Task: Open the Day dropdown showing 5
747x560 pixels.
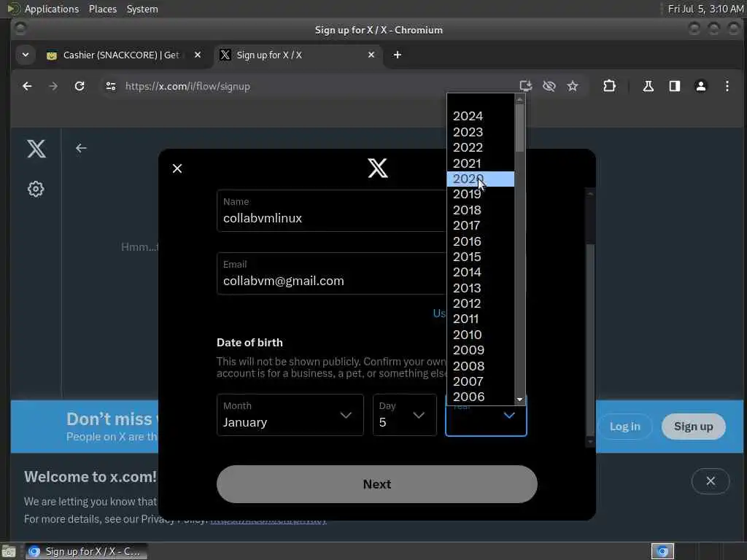Action: pos(404,415)
